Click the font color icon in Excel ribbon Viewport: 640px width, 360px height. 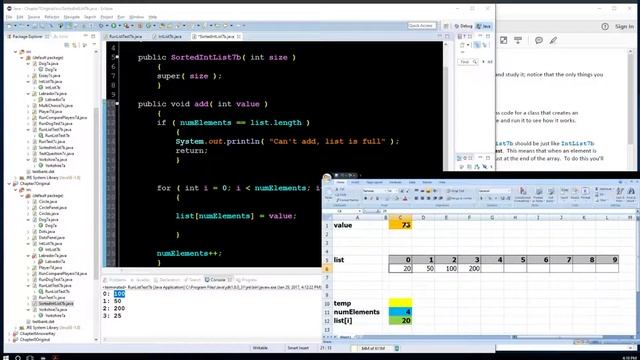[x=405, y=198]
